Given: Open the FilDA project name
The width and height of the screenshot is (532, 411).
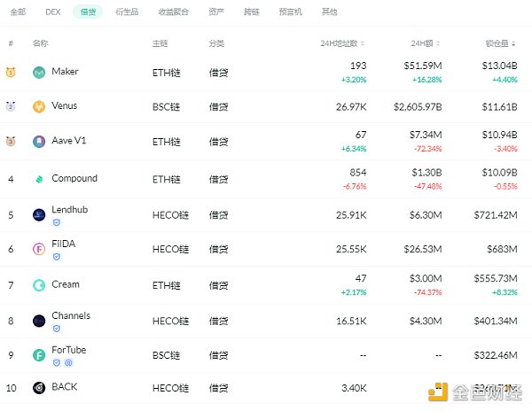Looking at the screenshot, I should pyautogui.click(x=64, y=244).
